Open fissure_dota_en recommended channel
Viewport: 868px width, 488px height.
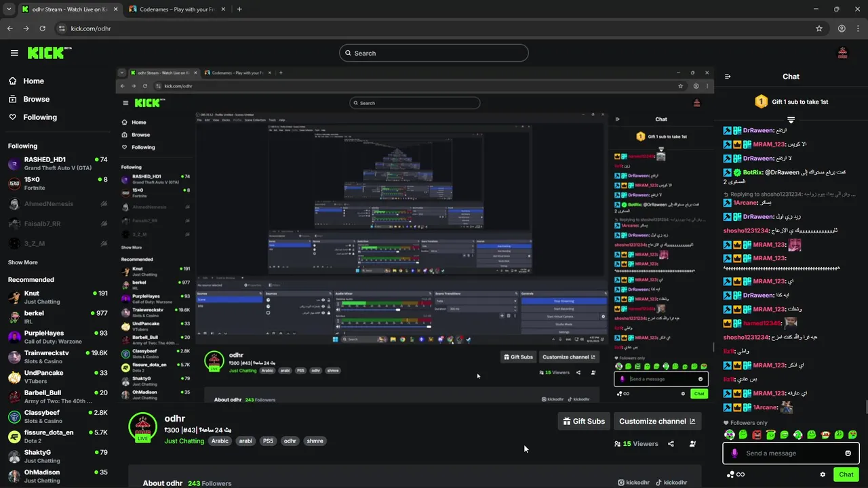click(58, 436)
